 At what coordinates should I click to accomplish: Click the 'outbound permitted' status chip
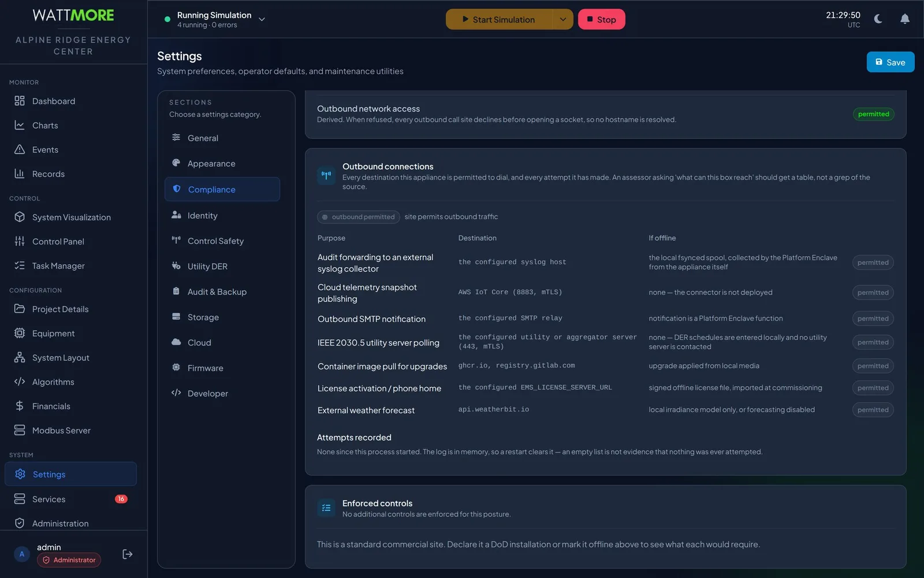358,217
